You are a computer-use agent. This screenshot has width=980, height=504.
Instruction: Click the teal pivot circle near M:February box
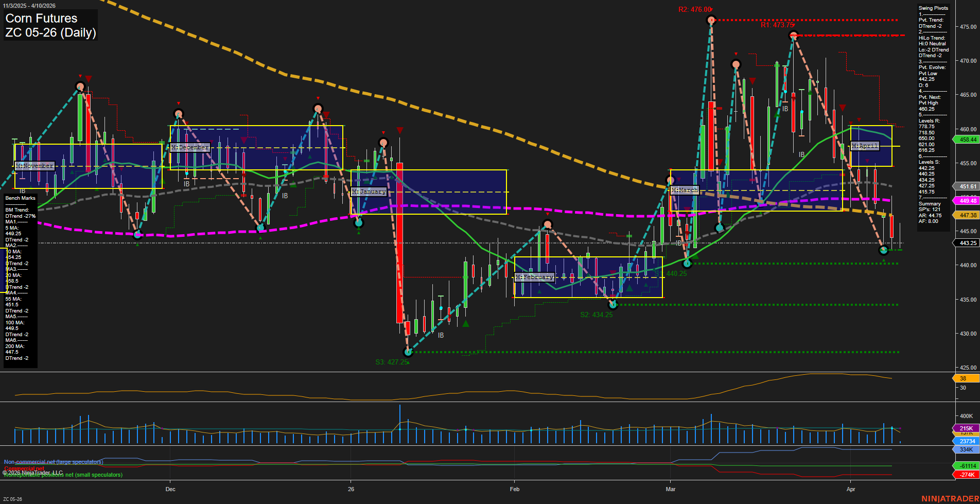click(x=612, y=304)
